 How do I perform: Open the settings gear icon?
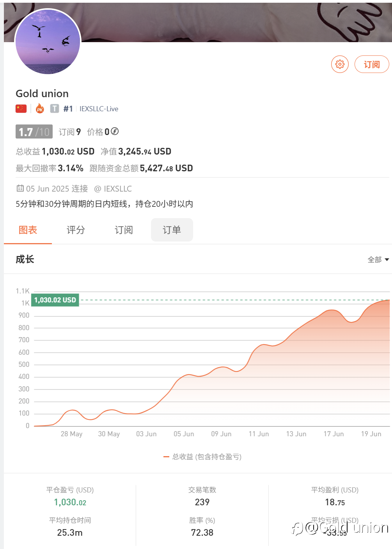tap(340, 64)
